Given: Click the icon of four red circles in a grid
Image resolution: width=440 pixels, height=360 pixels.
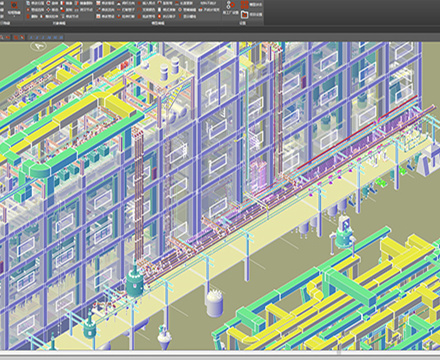Looking at the screenshot, I should tap(244, 5).
